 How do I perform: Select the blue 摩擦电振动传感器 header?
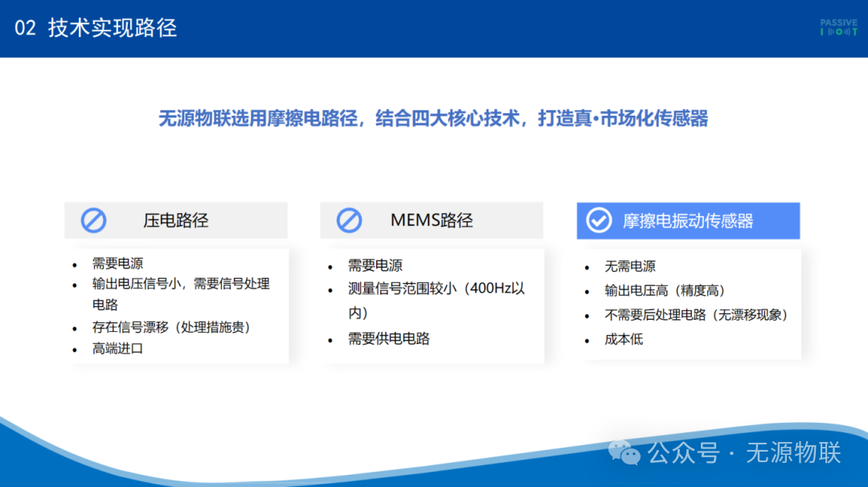coord(688,221)
